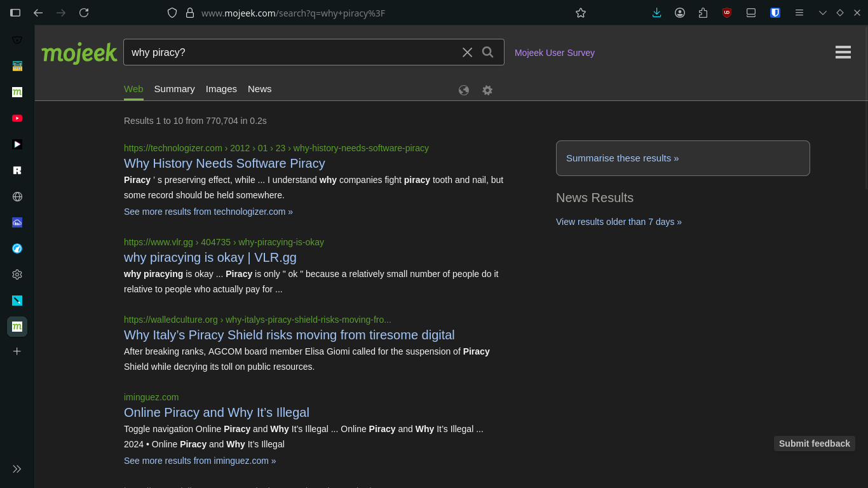Screen dimensions: 868x488
Task: Go to Mojeek homepage via logo
Action: (79, 53)
